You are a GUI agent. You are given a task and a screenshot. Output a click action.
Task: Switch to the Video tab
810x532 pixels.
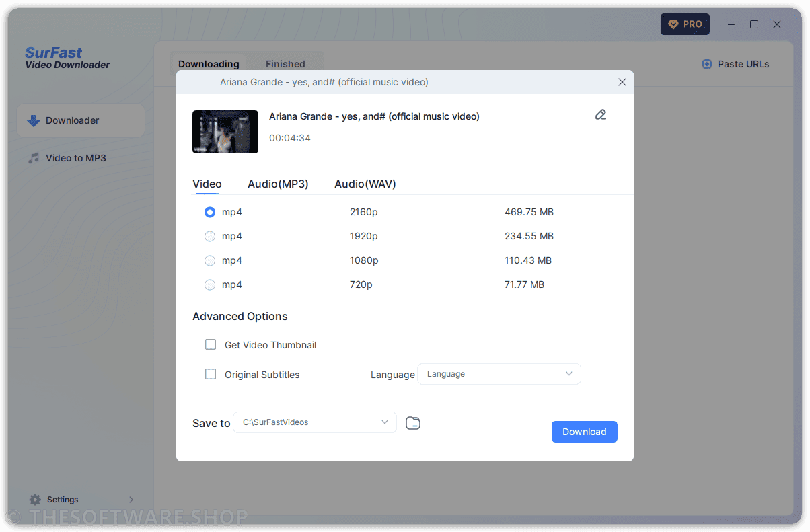tap(207, 184)
